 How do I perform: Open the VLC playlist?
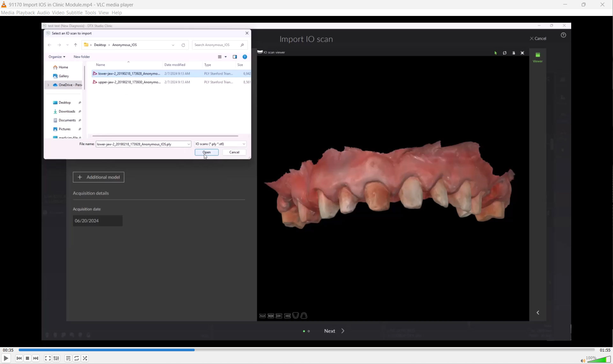click(x=68, y=358)
